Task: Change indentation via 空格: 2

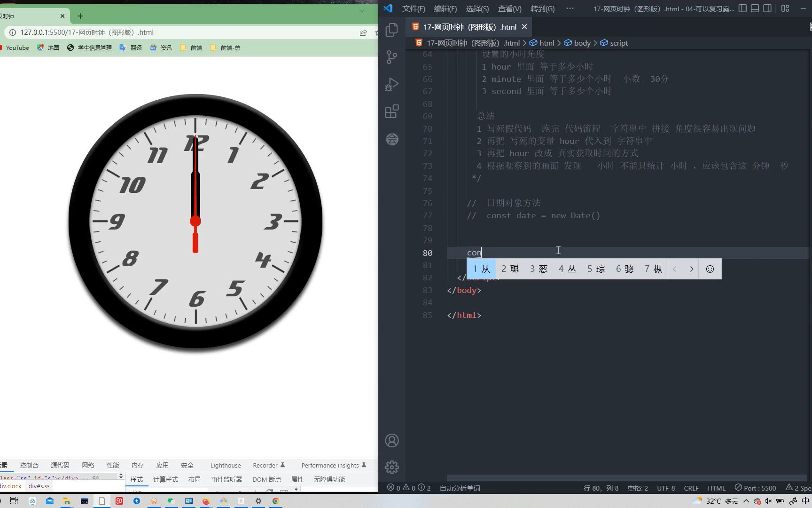Action: tap(638, 488)
